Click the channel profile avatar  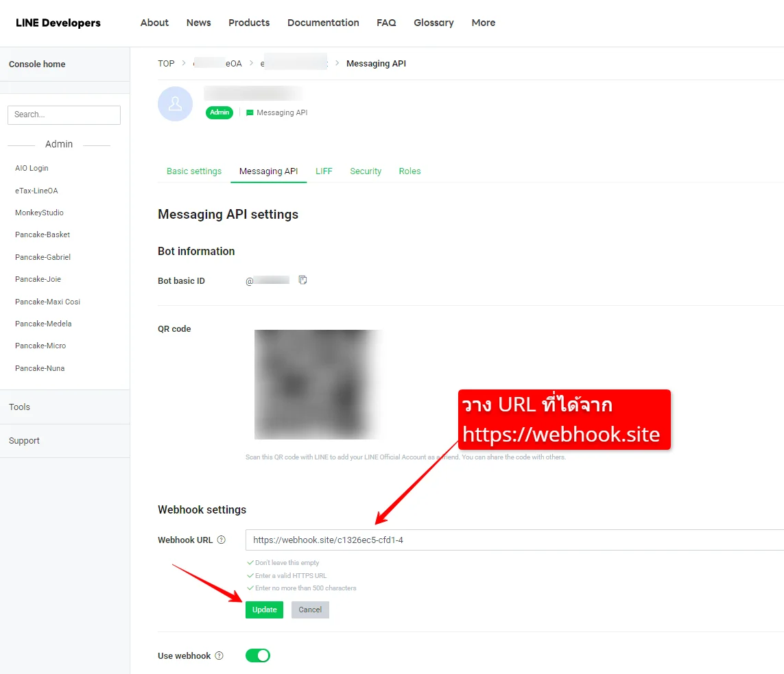(175, 104)
